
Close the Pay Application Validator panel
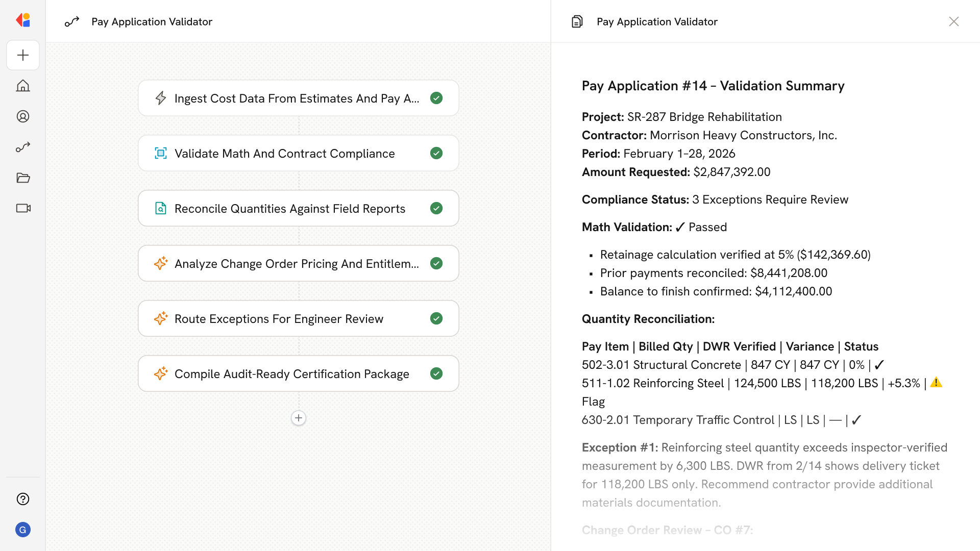pyautogui.click(x=953, y=21)
